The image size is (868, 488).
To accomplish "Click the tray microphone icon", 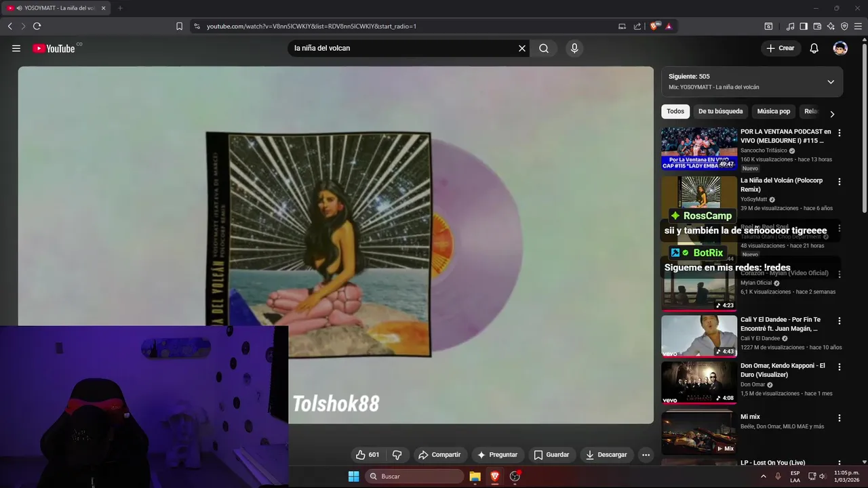I will pos(778,476).
